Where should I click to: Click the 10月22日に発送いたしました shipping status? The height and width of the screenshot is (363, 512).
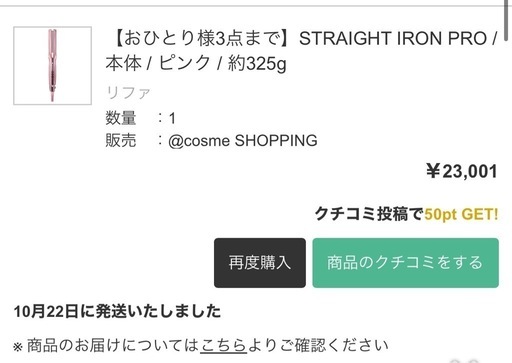coord(117,311)
